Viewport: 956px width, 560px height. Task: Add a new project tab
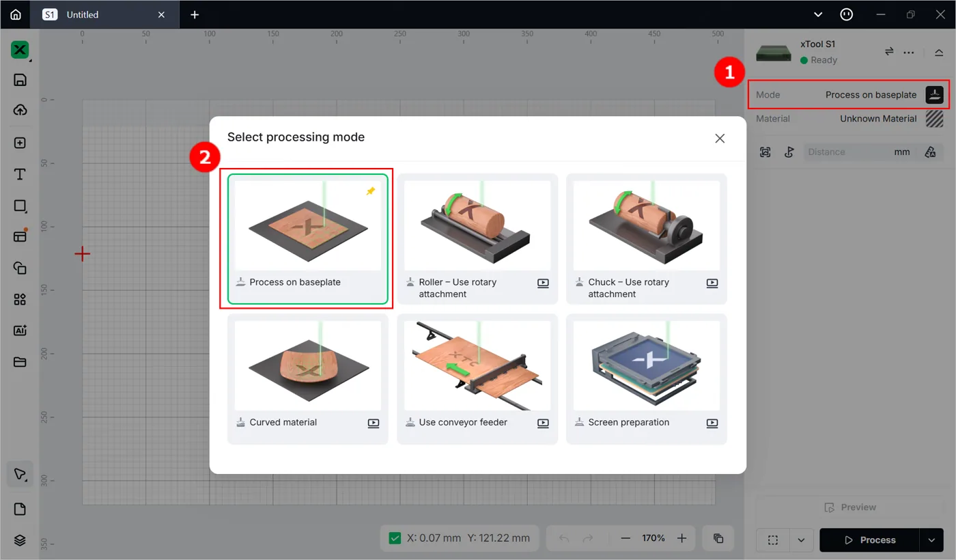click(195, 14)
